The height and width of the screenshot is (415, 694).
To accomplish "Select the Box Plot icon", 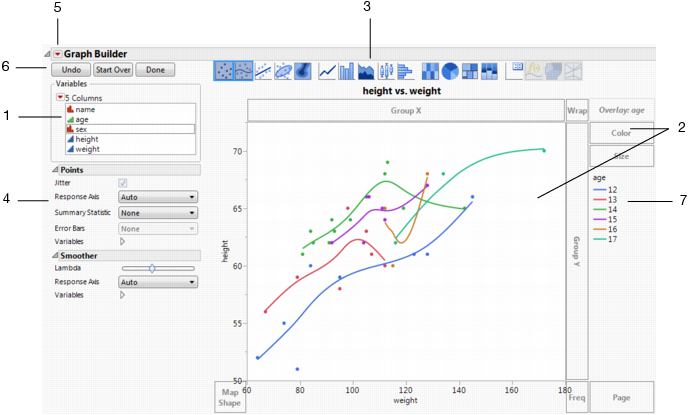I will [386, 71].
